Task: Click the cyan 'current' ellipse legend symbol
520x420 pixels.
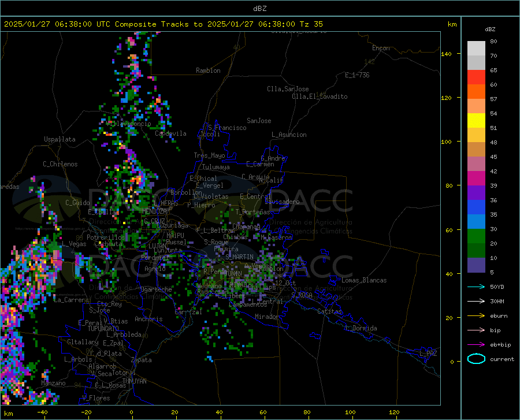Action: [476, 359]
